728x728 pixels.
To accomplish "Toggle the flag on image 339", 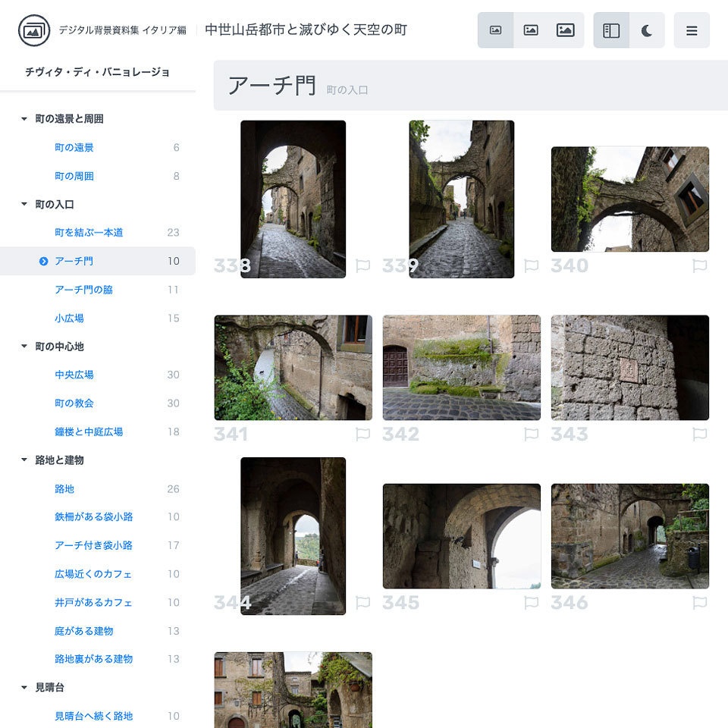I will click(532, 266).
